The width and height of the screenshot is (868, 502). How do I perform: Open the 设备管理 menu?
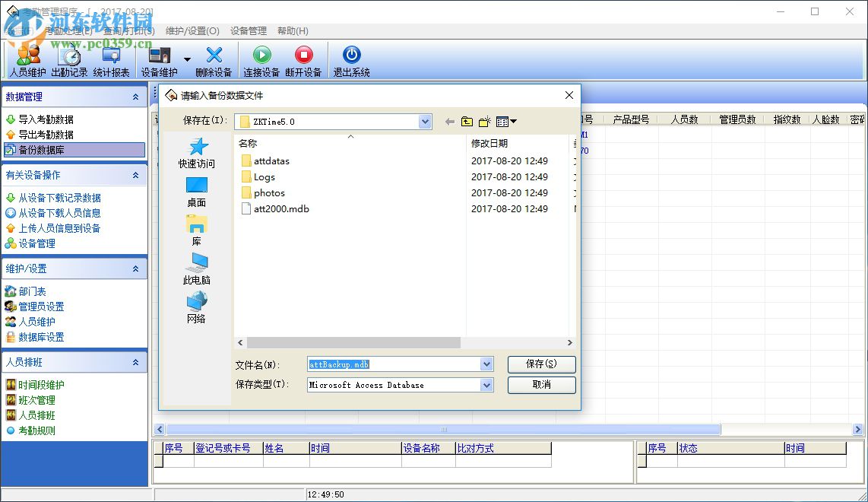(x=249, y=30)
